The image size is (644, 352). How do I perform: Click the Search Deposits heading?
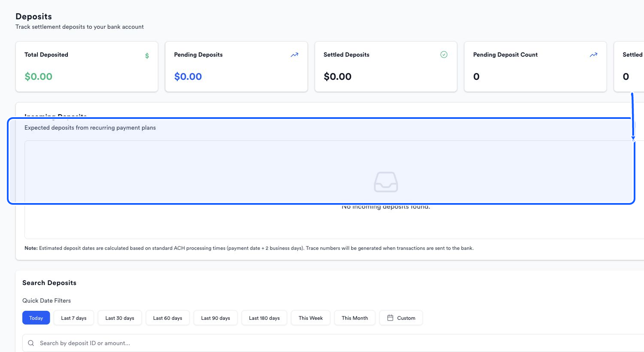click(x=49, y=283)
